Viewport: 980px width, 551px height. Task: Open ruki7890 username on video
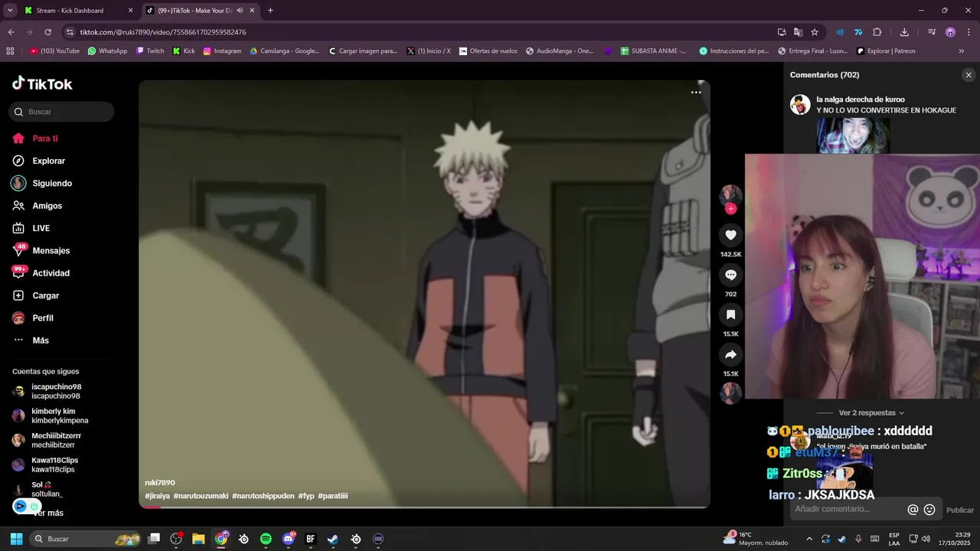point(160,483)
